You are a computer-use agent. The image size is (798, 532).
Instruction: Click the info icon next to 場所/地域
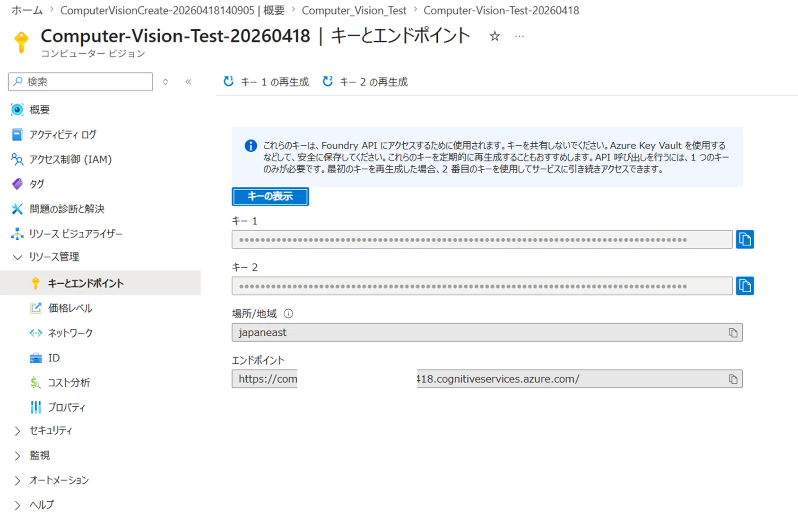(288, 314)
